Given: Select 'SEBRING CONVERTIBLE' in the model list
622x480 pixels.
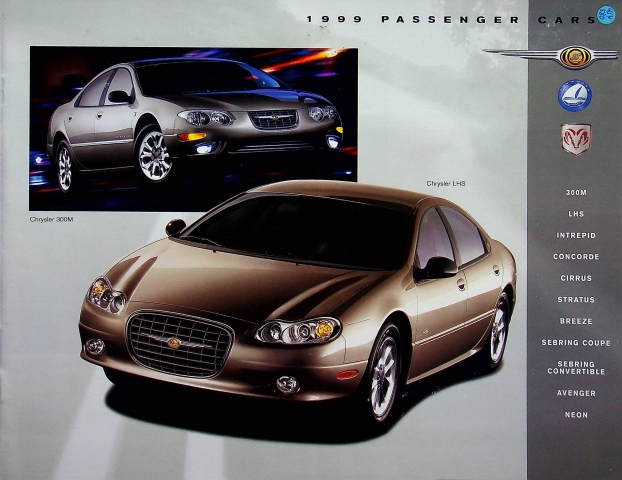Looking at the screenshot, I should pyautogui.click(x=576, y=368).
